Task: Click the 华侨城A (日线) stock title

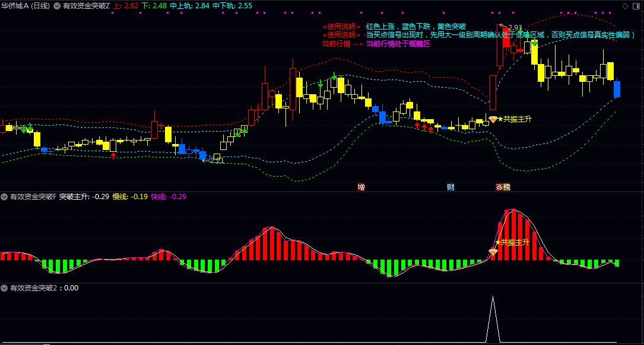Action: (26, 6)
